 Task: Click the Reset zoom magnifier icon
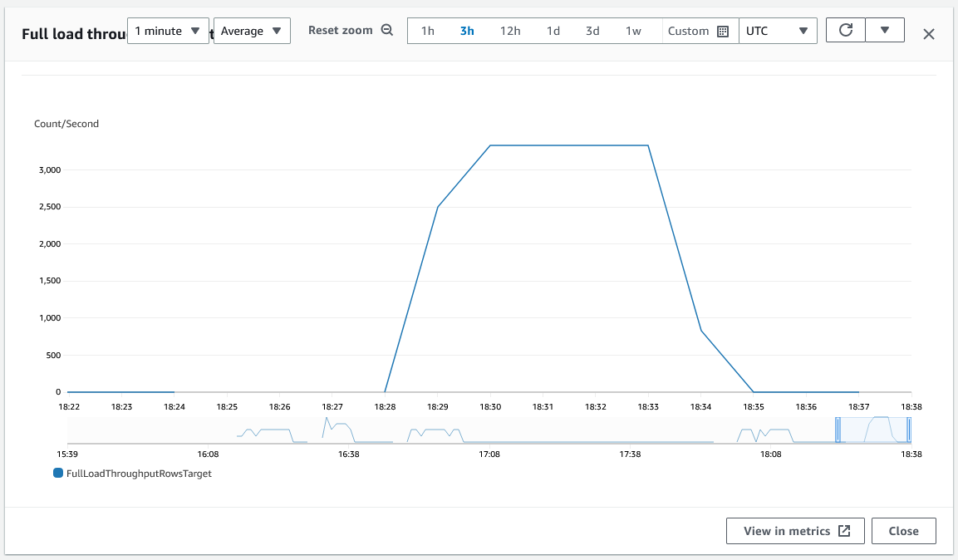[386, 31]
